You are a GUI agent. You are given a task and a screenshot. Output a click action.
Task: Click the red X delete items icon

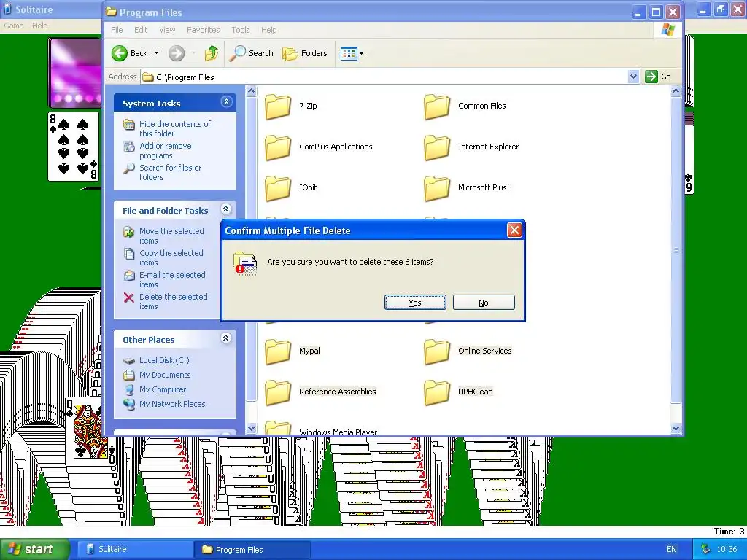pyautogui.click(x=128, y=298)
